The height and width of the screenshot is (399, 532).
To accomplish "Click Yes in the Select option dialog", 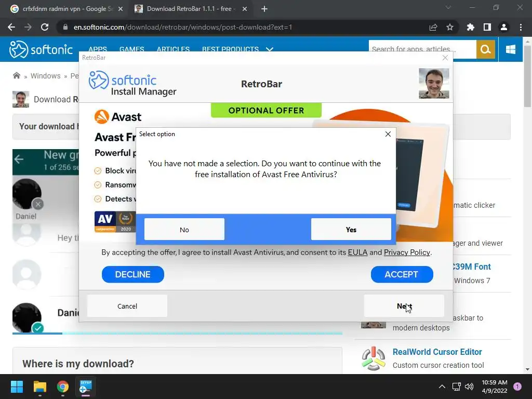I will click(x=351, y=229).
